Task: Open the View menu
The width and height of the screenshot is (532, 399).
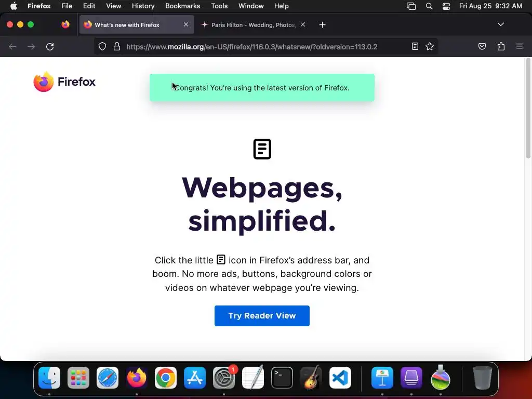Action: pos(113,6)
